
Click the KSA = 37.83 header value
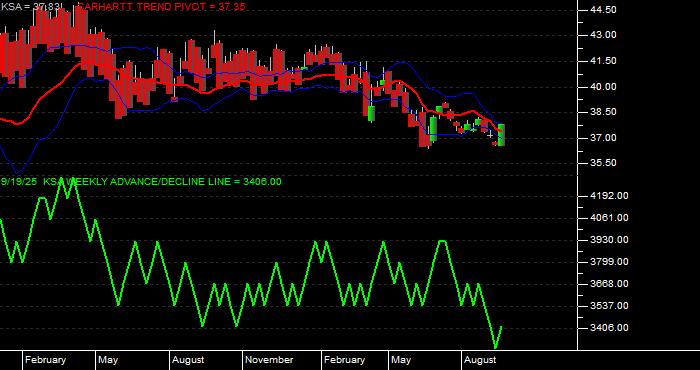32,6
